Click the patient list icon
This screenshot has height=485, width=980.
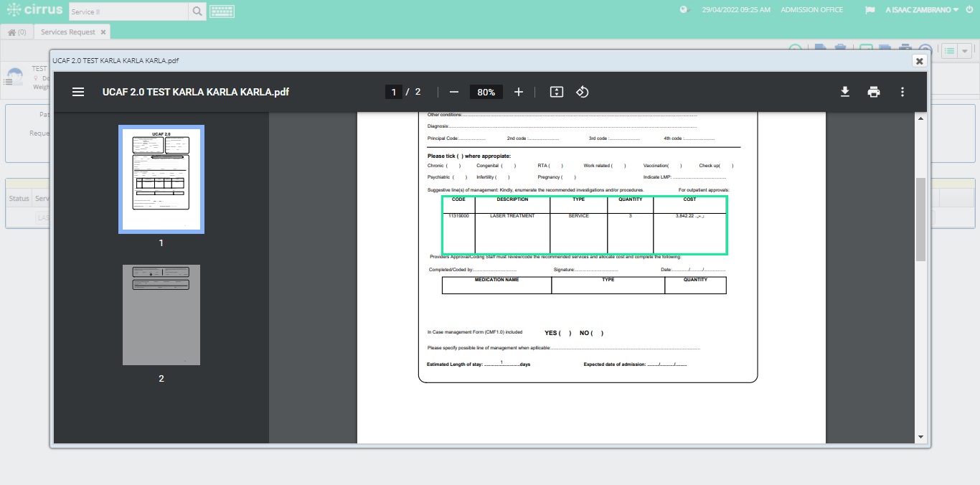[8, 82]
